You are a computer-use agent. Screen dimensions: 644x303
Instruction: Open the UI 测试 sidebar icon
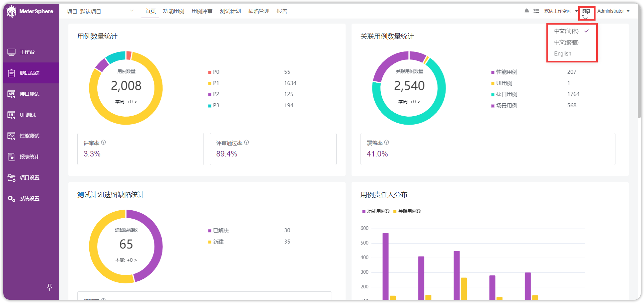point(12,115)
